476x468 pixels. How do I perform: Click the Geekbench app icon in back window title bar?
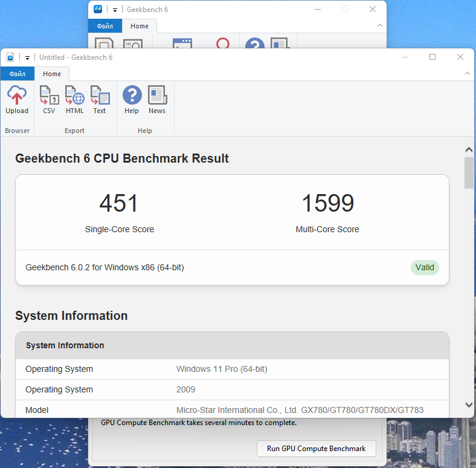click(x=98, y=9)
